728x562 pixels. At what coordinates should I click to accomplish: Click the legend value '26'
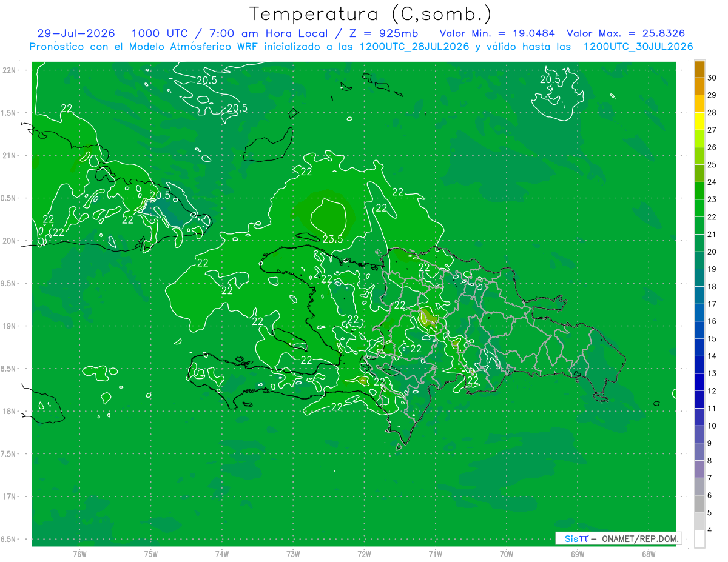pos(712,147)
